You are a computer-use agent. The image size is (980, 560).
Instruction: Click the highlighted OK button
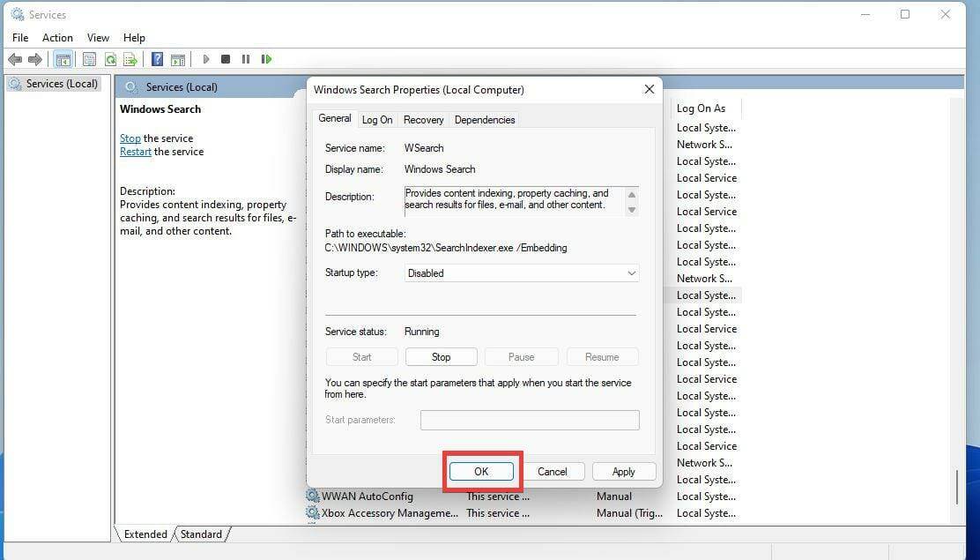[x=481, y=471]
